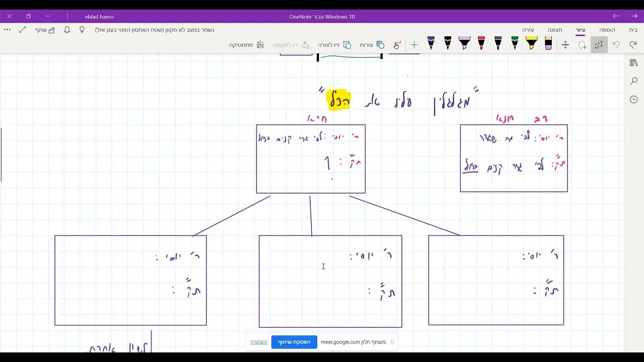The image size is (644, 362).
Task: Navigate back with the left arrow
Action: pyautogui.click(x=616, y=17)
